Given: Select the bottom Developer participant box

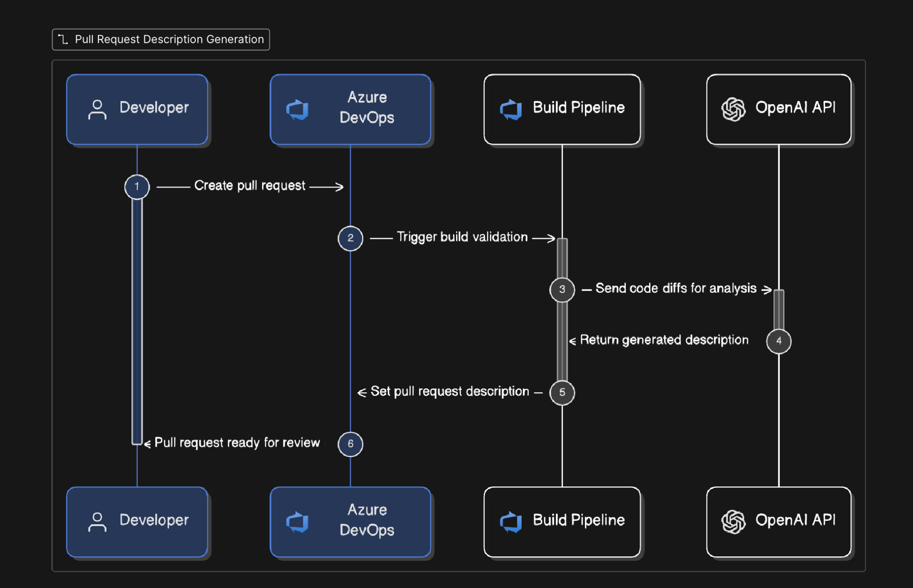Looking at the screenshot, I should 137,522.
